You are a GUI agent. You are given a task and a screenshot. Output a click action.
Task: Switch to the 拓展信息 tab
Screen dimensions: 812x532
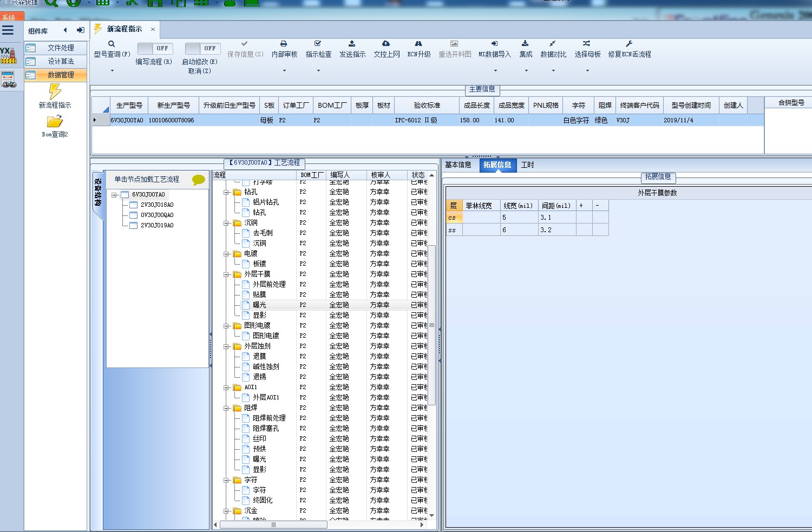497,165
